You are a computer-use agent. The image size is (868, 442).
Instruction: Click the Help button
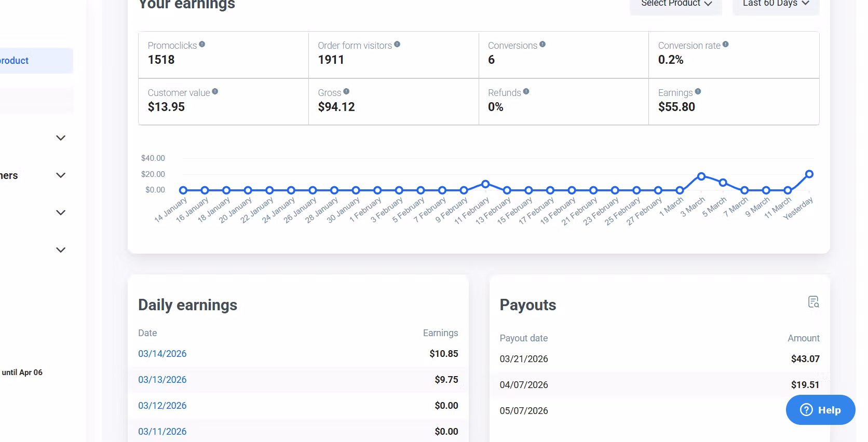pyautogui.click(x=820, y=410)
